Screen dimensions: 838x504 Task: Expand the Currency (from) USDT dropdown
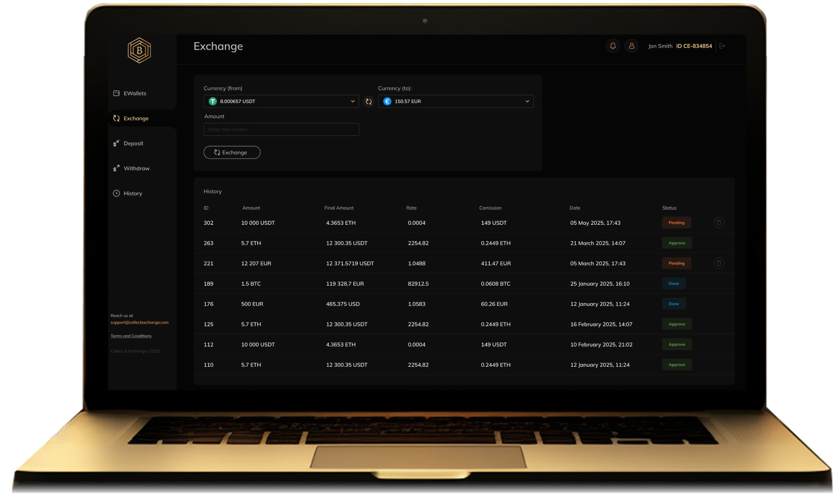pos(352,101)
